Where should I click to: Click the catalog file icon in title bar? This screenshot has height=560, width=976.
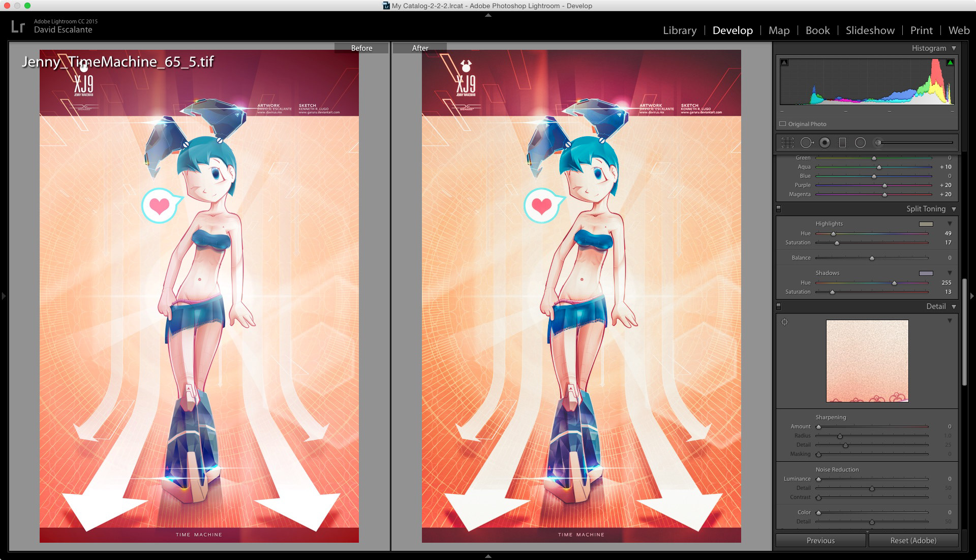tap(386, 6)
